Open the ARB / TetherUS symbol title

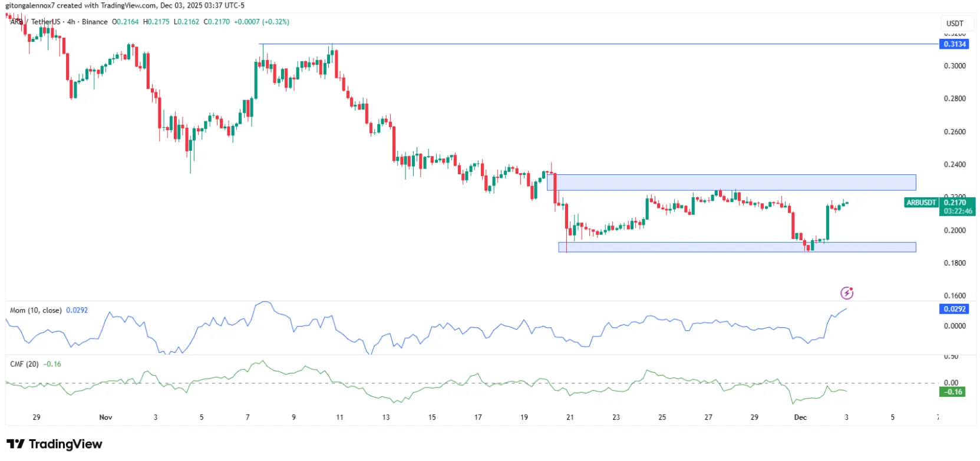coord(35,22)
